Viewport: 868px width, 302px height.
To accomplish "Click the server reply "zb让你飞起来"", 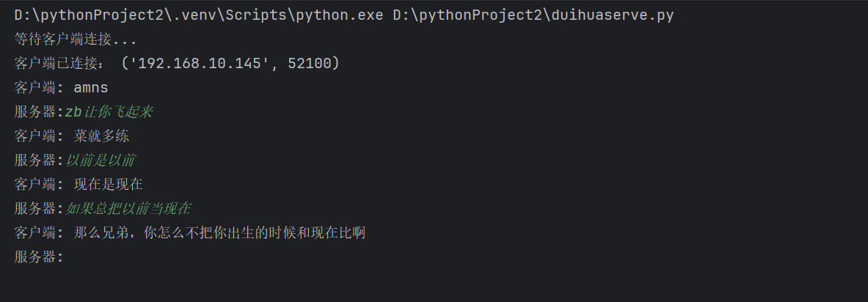I will click(109, 112).
